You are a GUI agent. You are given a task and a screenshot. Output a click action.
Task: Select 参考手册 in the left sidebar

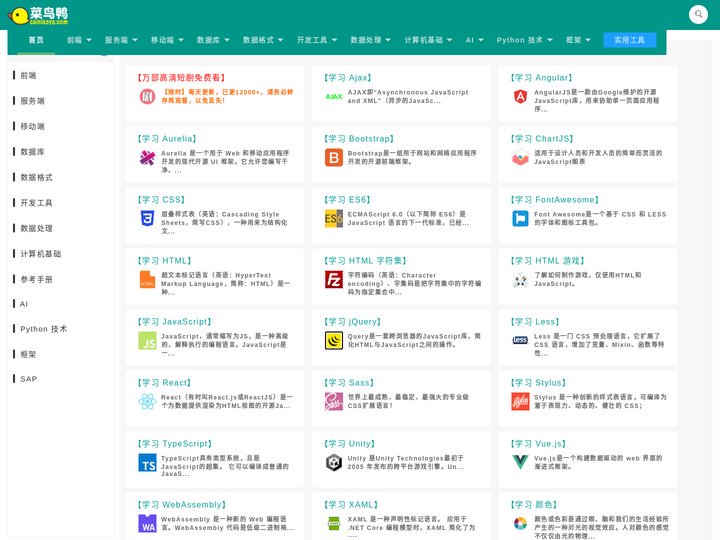pos(36,279)
